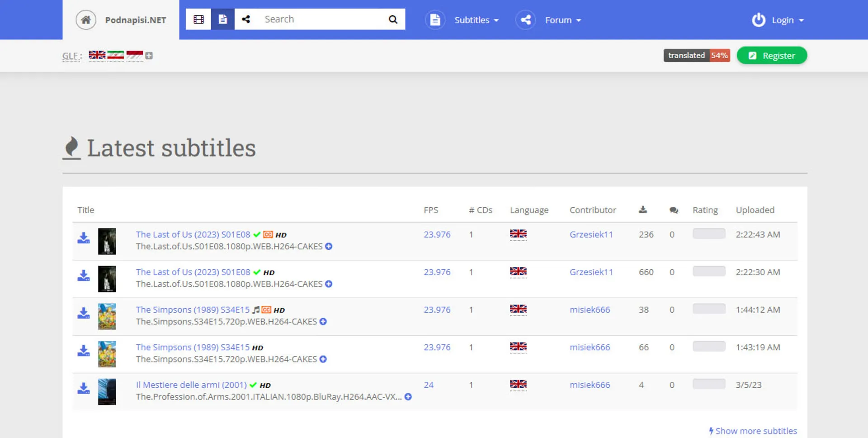Select the share-style search mode icon

coord(246,19)
